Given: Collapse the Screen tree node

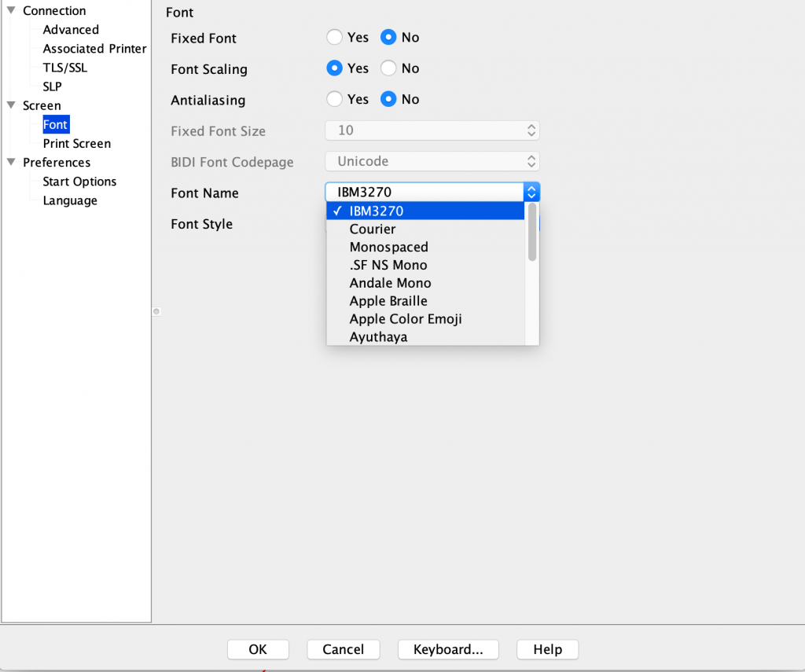Looking at the screenshot, I should tap(11, 105).
